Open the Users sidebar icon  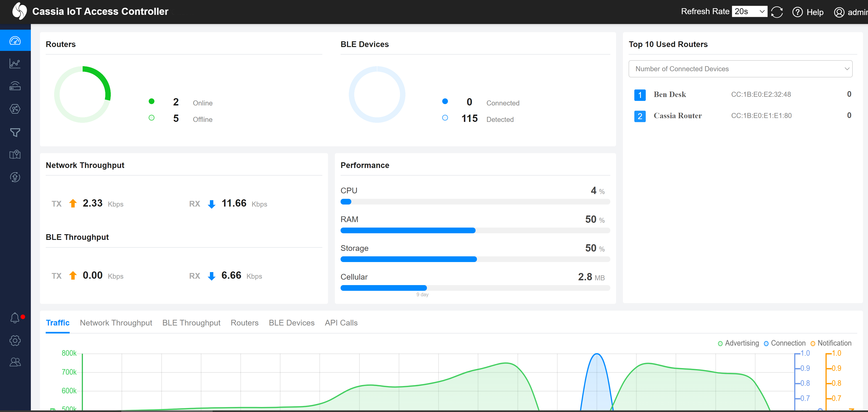click(15, 362)
